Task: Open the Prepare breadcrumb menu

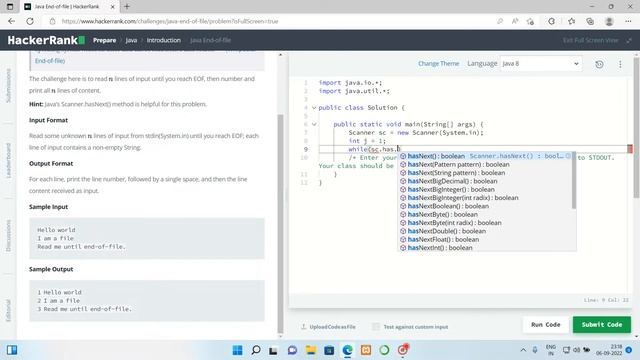Action: click(x=104, y=40)
